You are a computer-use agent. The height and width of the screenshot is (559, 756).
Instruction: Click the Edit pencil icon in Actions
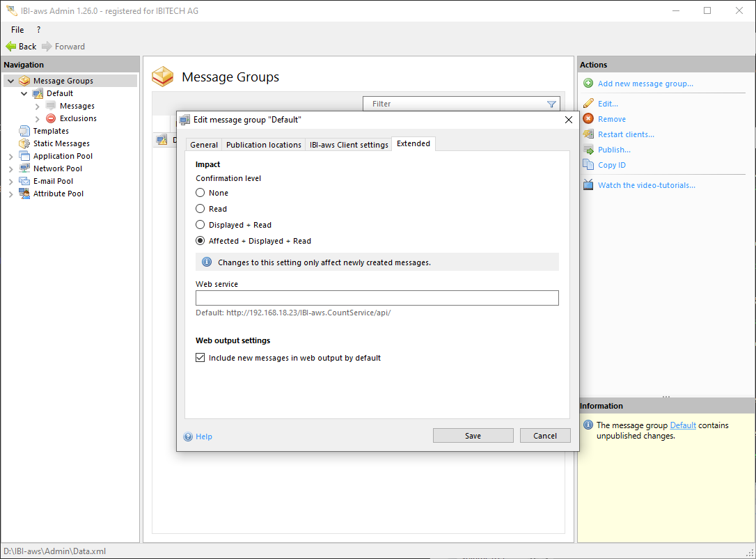click(588, 104)
